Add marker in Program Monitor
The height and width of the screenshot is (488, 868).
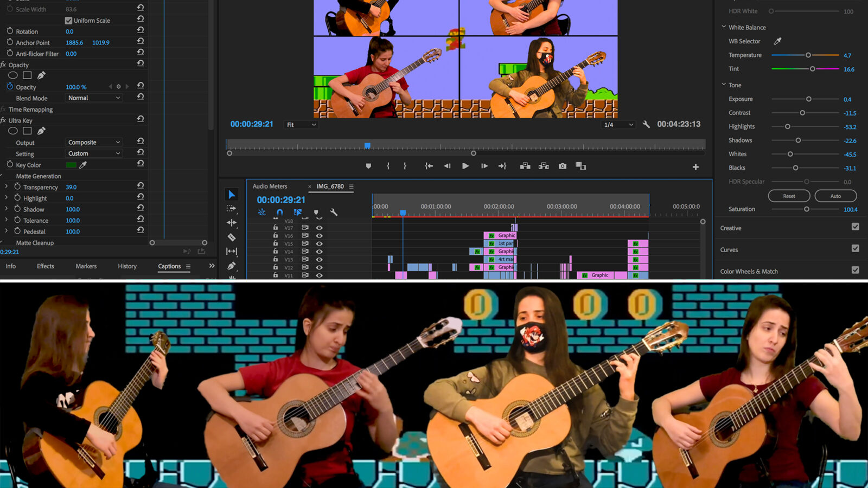click(368, 166)
